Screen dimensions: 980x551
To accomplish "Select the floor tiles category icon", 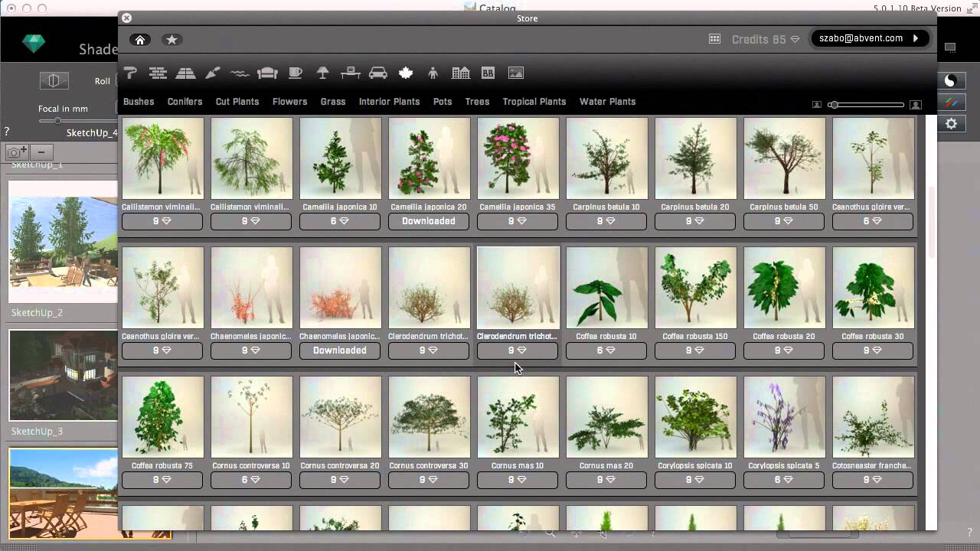I will tap(185, 73).
